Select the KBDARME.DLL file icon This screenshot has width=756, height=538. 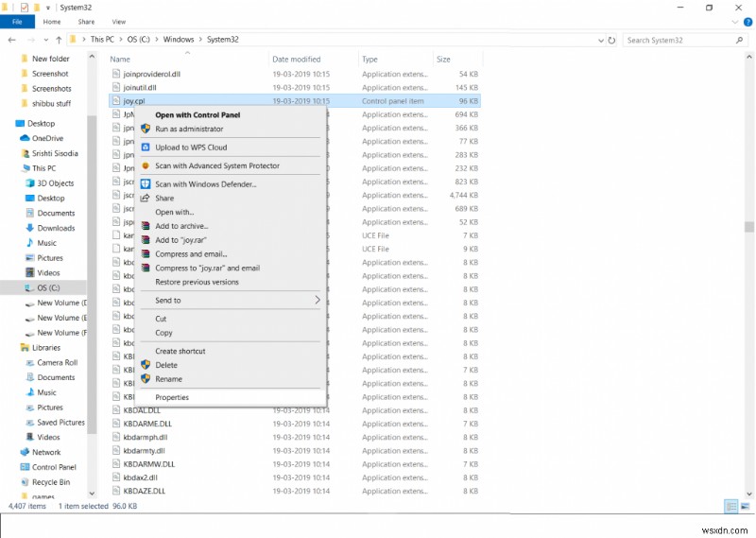pos(115,424)
